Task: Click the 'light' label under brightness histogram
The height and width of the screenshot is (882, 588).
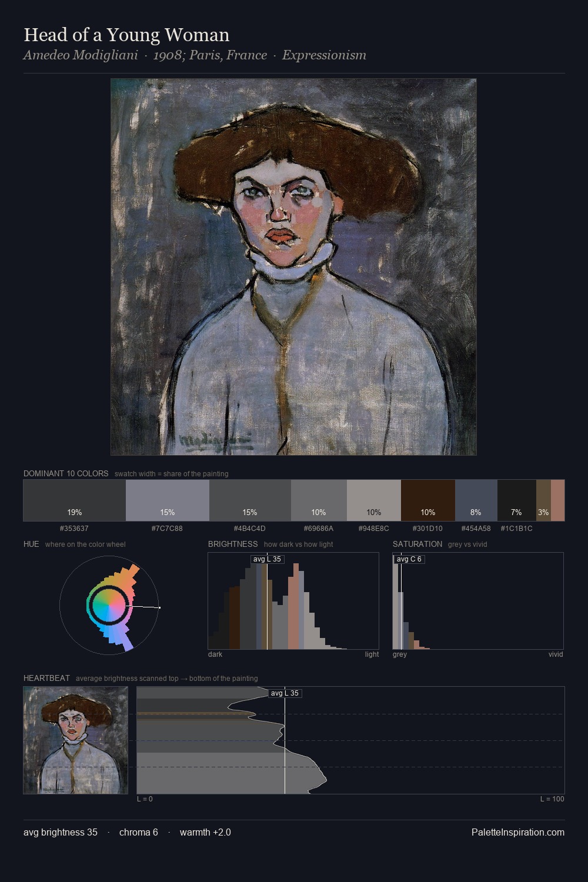Action: (x=372, y=654)
